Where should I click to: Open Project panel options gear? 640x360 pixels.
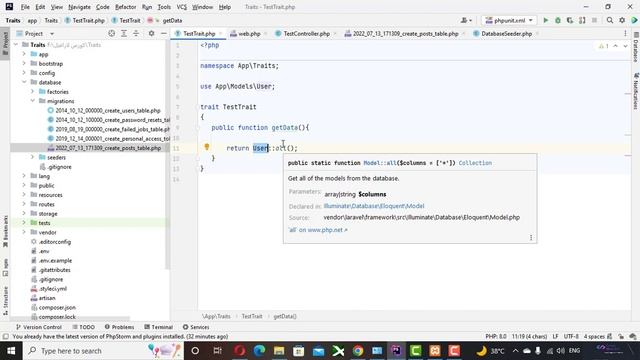[151, 33]
